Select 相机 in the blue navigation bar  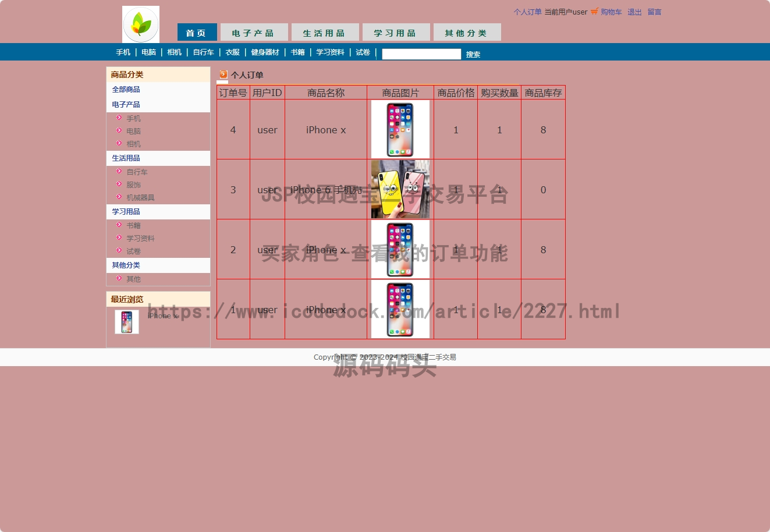(x=175, y=52)
